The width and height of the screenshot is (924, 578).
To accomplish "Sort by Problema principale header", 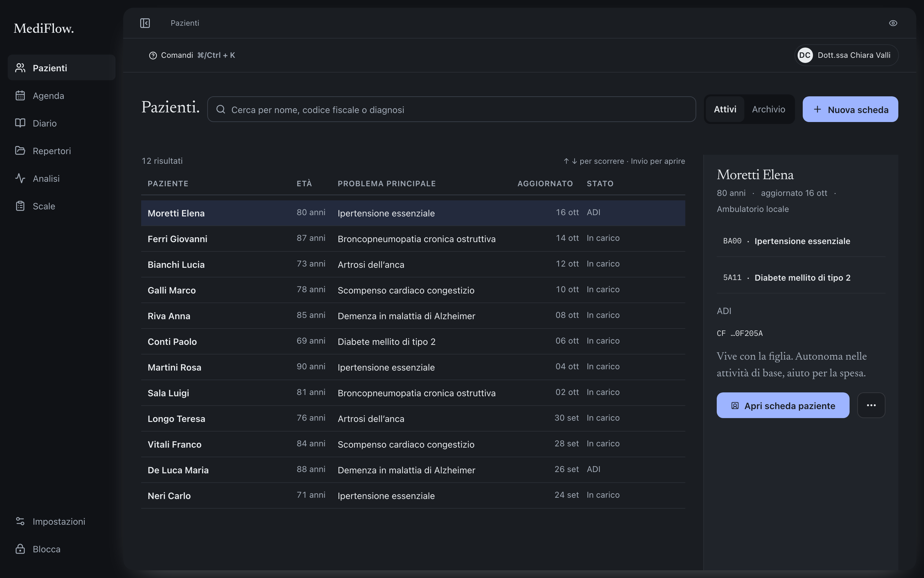I will (386, 183).
